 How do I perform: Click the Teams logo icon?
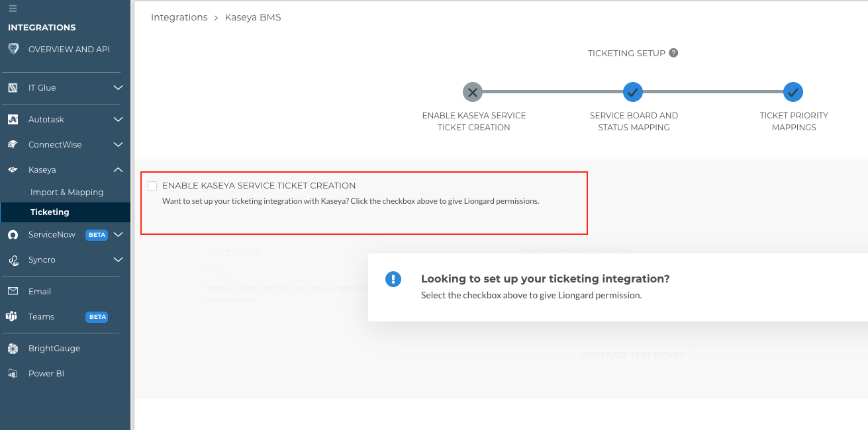pos(11,317)
